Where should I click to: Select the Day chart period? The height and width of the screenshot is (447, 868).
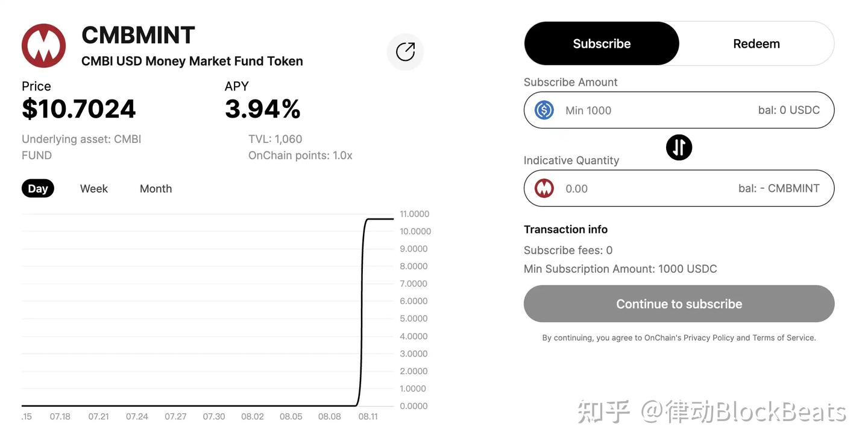coord(37,188)
